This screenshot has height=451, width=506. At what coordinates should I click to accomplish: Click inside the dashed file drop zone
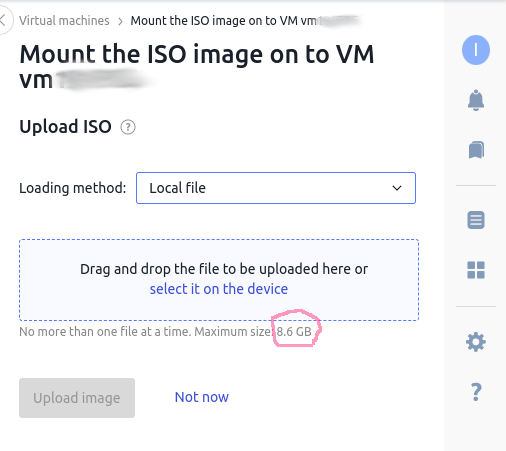click(219, 280)
